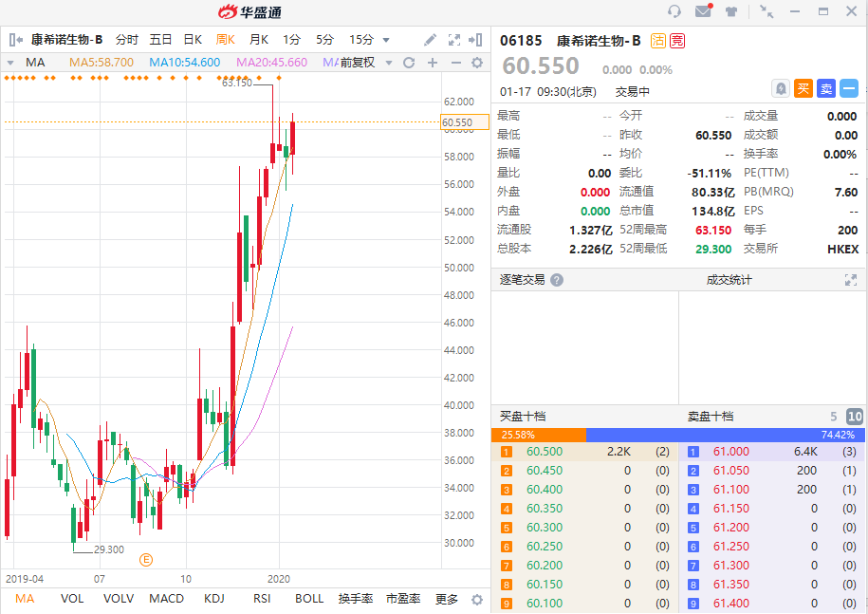Open the more timeframes dropdown after 15分
The width and height of the screenshot is (868, 614).
(x=386, y=40)
